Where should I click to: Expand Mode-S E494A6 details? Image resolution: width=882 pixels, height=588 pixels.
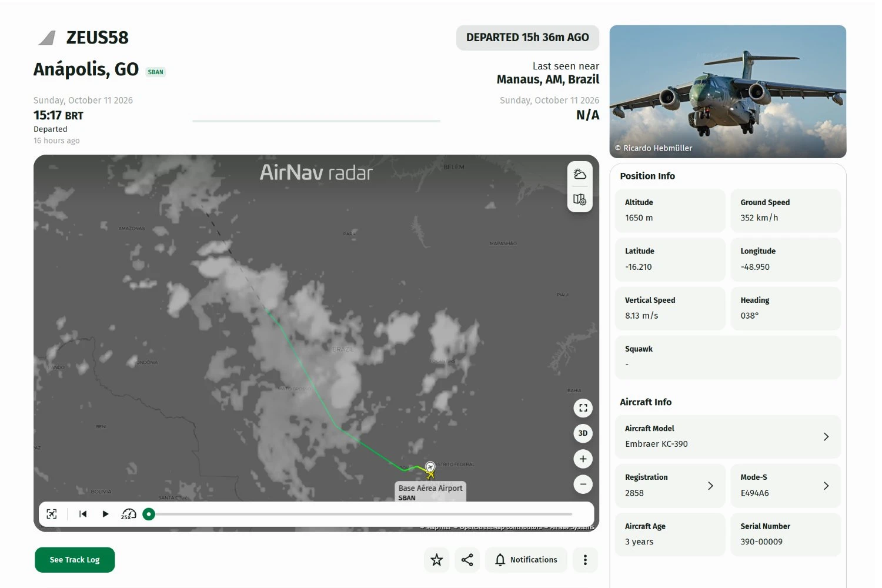pos(786,486)
